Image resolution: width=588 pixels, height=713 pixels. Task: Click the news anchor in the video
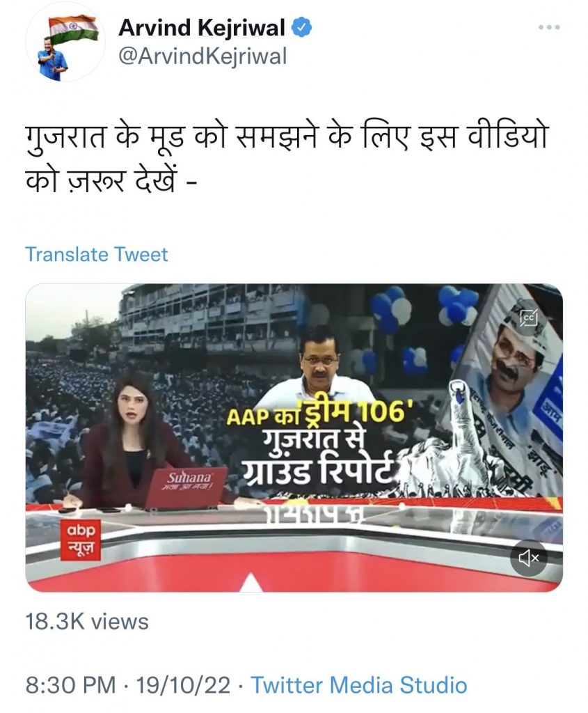pos(132,441)
